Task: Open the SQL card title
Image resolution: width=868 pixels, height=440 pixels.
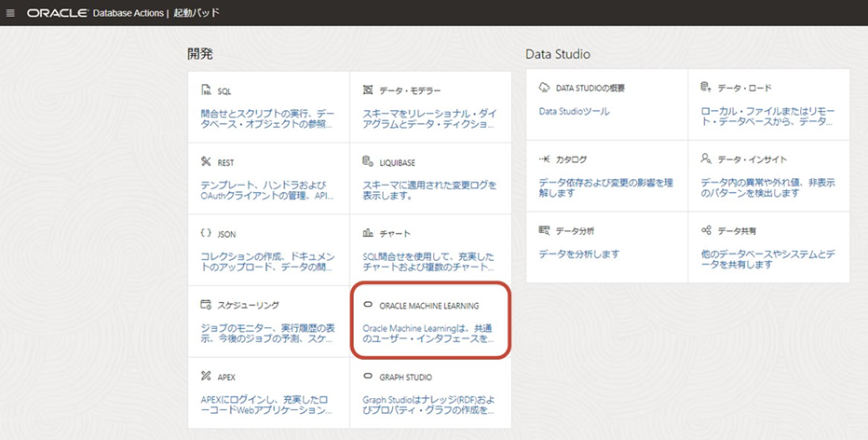Action: click(x=224, y=91)
